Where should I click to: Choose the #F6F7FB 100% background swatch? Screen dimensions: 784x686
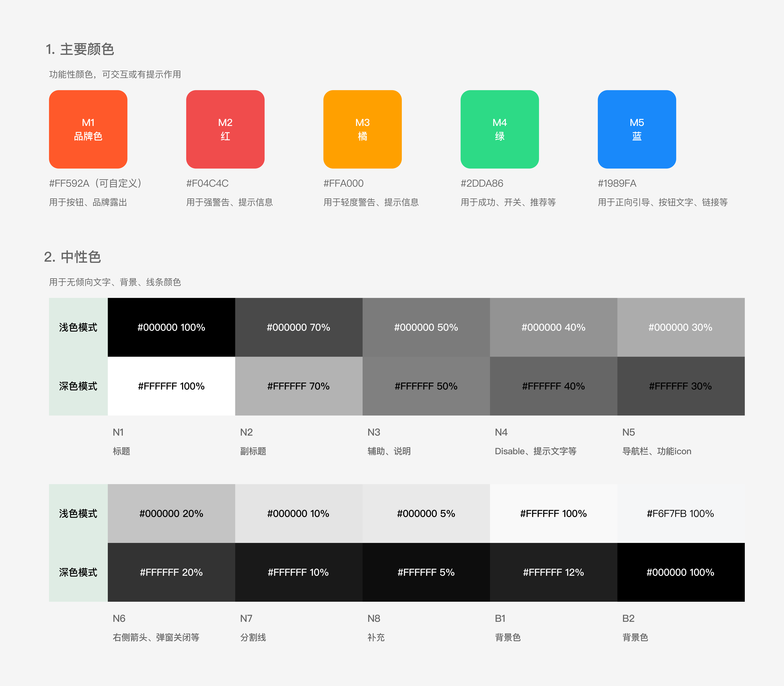point(681,513)
